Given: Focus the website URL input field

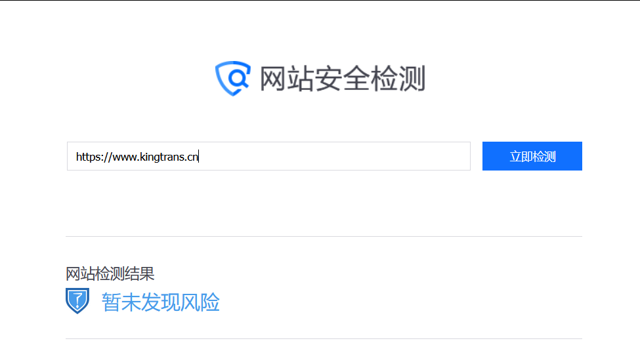Looking at the screenshot, I should click(268, 156).
